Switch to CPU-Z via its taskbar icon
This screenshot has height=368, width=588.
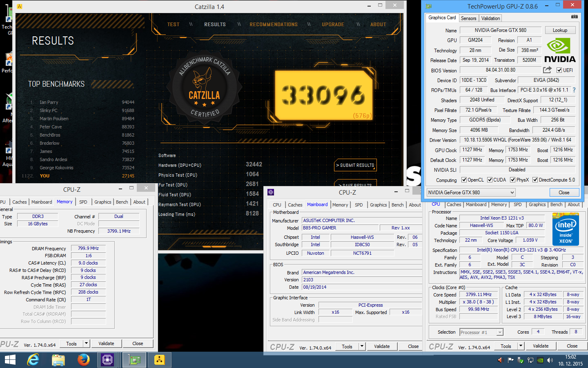108,360
